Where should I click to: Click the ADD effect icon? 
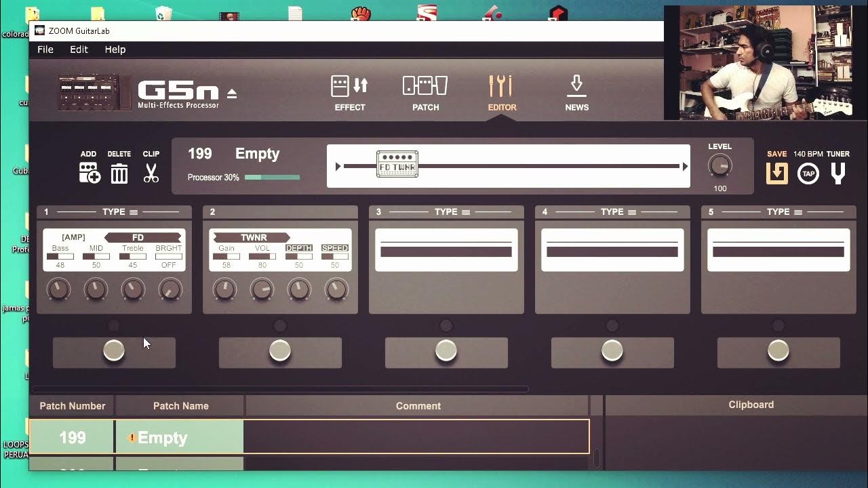tap(89, 173)
